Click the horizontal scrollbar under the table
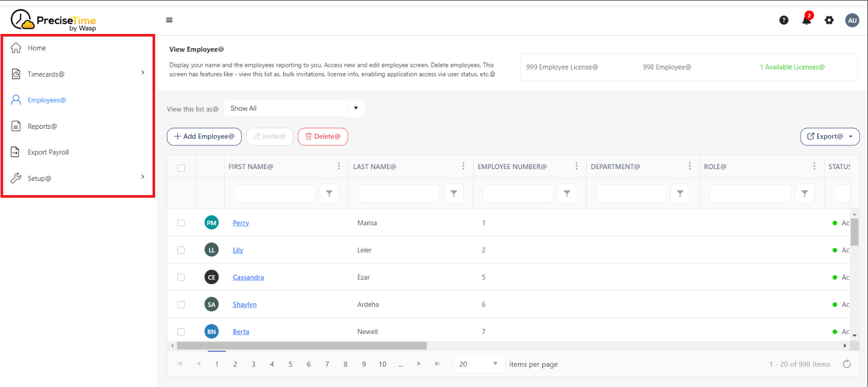The width and height of the screenshot is (868, 387). [x=302, y=346]
